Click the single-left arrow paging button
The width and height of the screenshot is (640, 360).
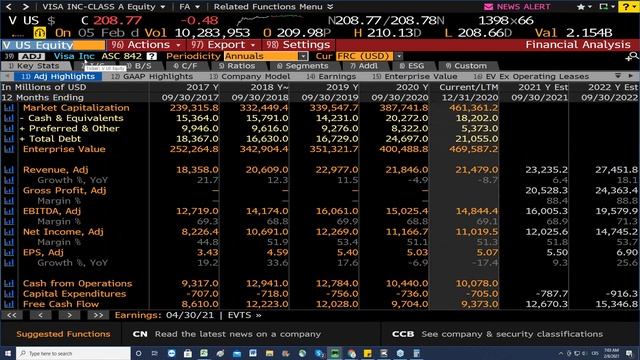point(40,315)
